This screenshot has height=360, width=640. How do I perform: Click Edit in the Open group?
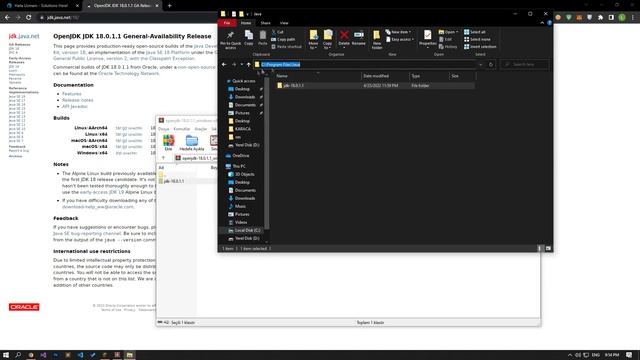445,39
